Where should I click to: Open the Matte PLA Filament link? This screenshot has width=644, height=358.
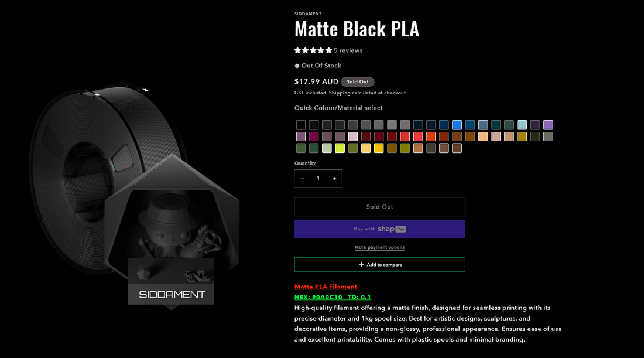tap(326, 287)
